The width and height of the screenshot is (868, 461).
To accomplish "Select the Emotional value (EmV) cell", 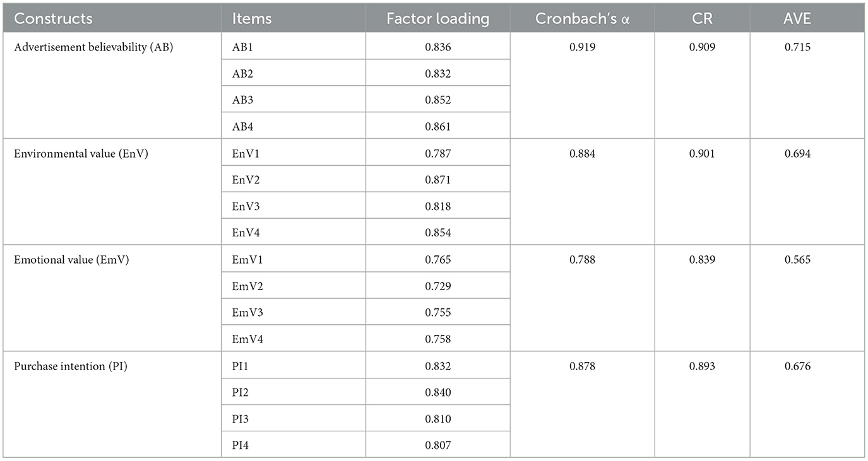I will click(x=71, y=260).
